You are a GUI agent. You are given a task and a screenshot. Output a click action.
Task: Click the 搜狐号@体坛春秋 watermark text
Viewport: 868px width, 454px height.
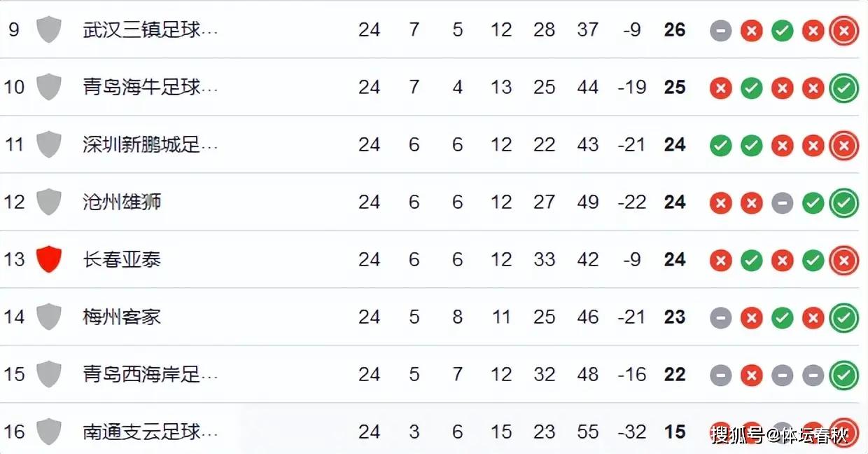779,435
